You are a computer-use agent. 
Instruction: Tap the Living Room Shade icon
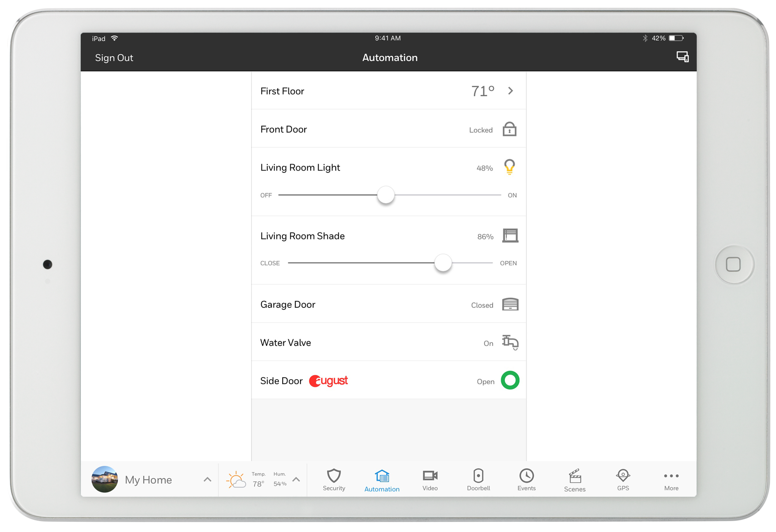[x=510, y=236]
